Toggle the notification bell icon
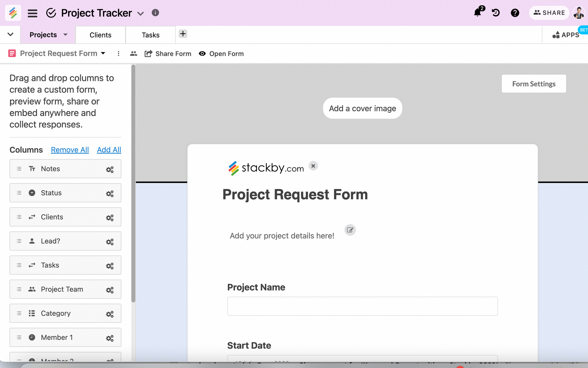This screenshot has width=588, height=368. (x=477, y=13)
